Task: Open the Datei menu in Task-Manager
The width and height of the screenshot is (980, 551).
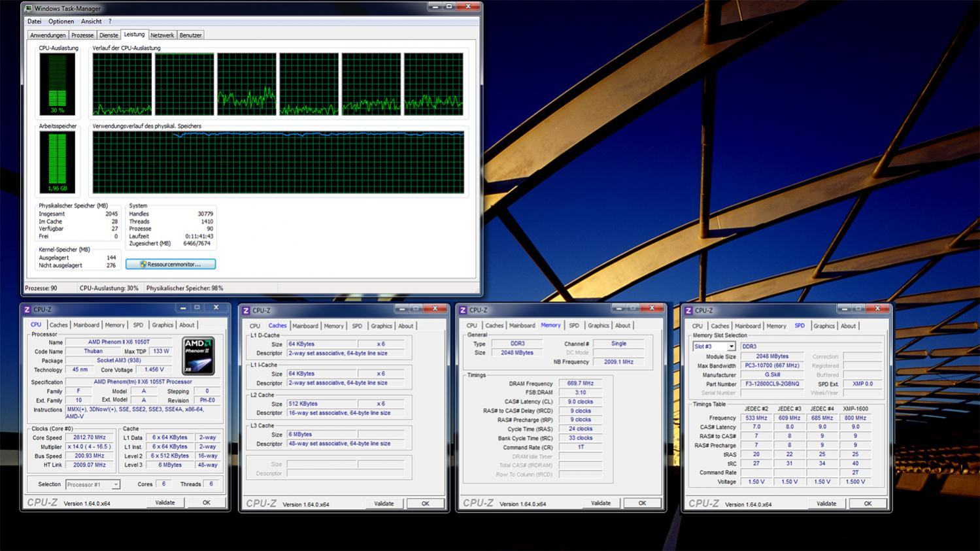Action: coord(34,22)
